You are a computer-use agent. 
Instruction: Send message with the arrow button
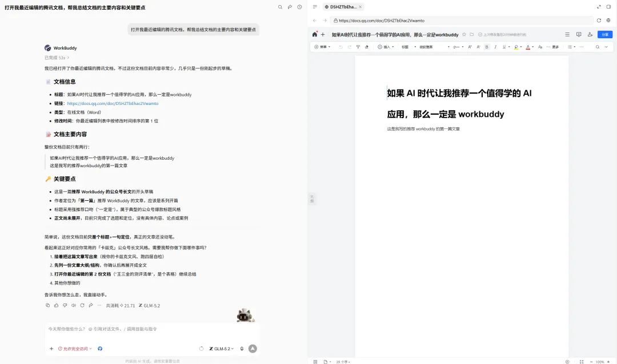[x=253, y=349]
